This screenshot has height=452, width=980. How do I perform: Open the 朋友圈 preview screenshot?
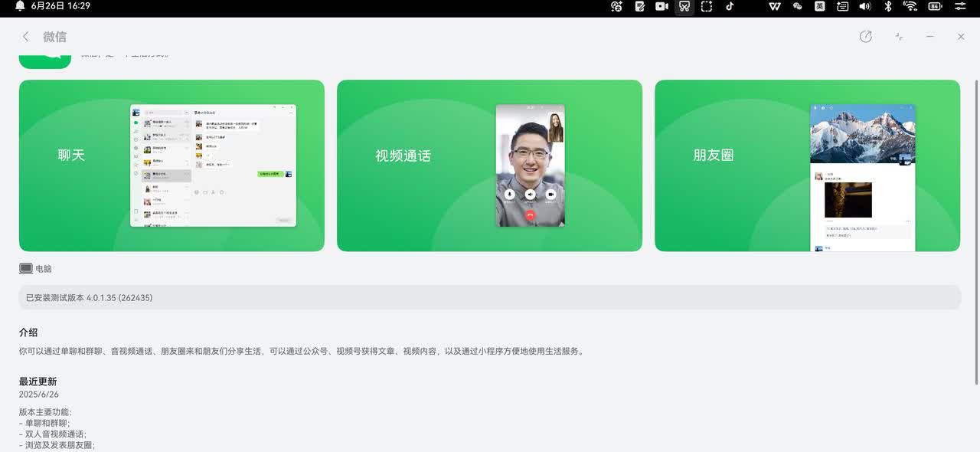[x=807, y=165]
